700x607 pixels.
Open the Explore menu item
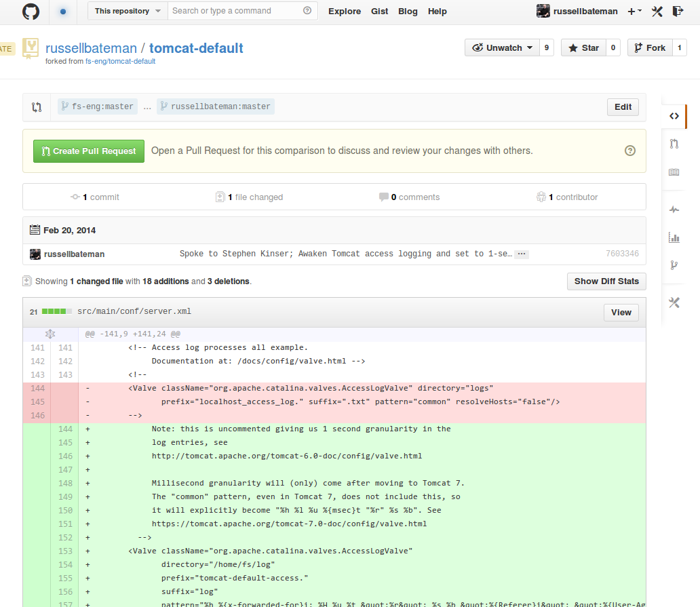click(x=345, y=11)
